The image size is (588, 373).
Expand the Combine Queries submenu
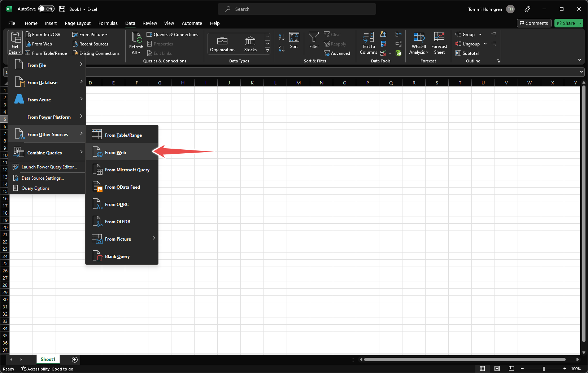[47, 153]
